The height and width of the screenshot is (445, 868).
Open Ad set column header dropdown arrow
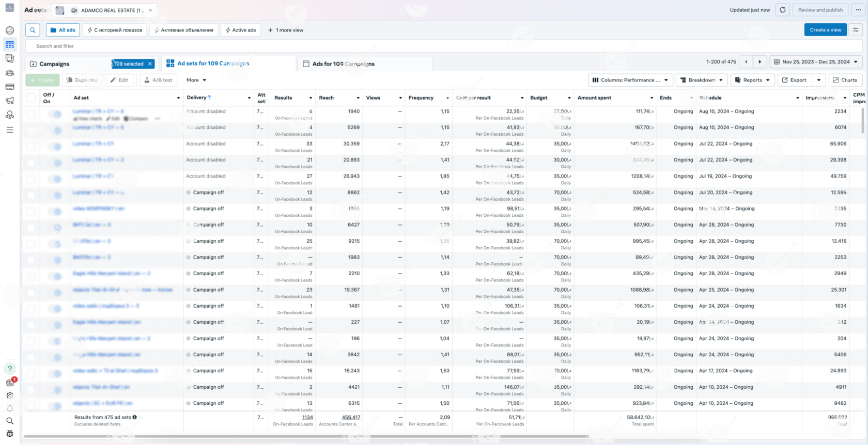[179, 98]
